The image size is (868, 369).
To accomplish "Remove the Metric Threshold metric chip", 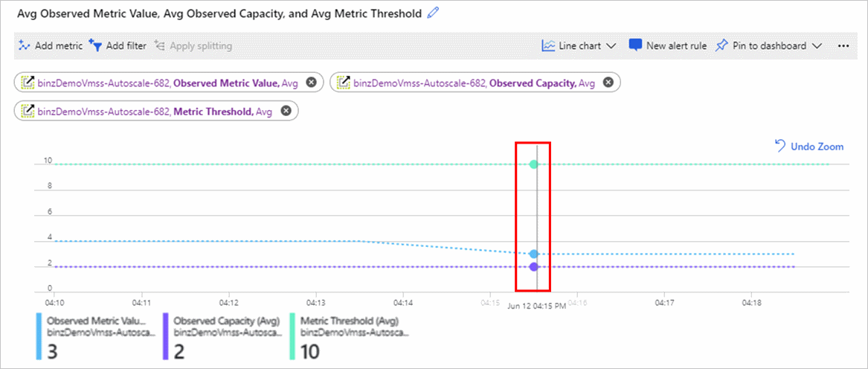I will point(286,112).
